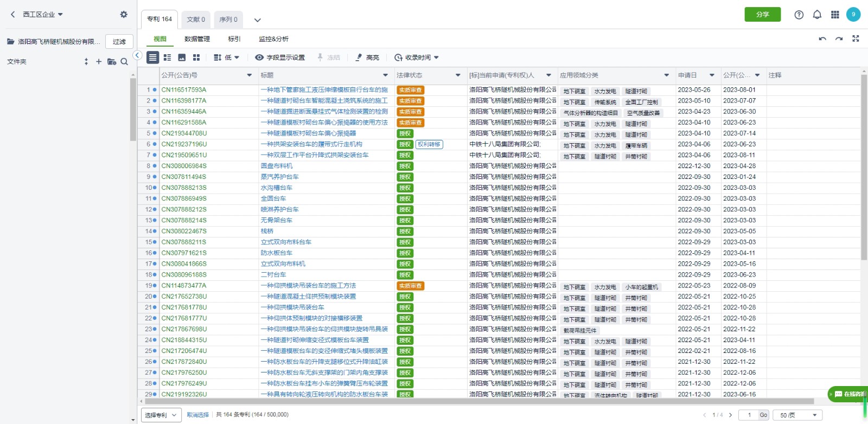Open 申请日 column filter arrow
This screenshot has height=424, width=868.
(712, 75)
